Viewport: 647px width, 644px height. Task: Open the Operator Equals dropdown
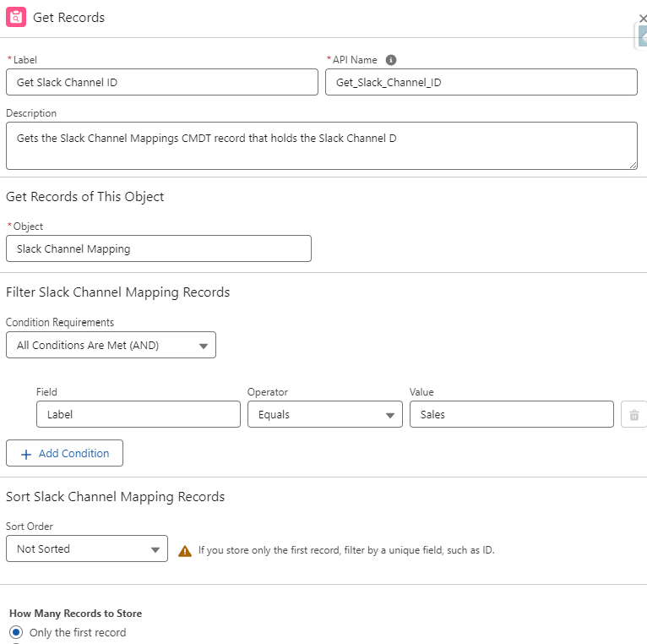click(x=324, y=414)
